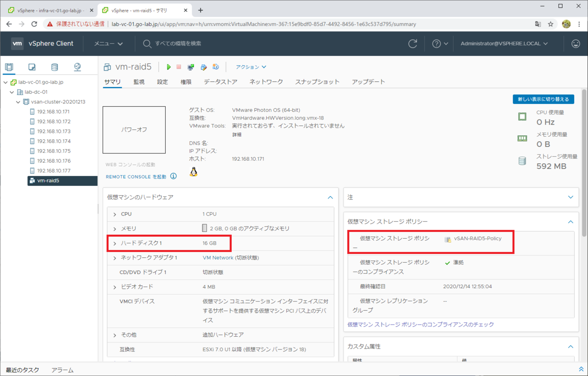Collapse lab-dc-01 datacenter node
Viewport: 588px width, 376px height.
12,92
